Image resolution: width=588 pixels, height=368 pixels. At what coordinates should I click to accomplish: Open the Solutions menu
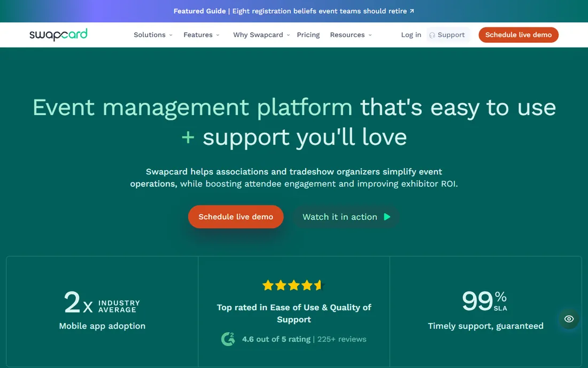pyautogui.click(x=153, y=35)
